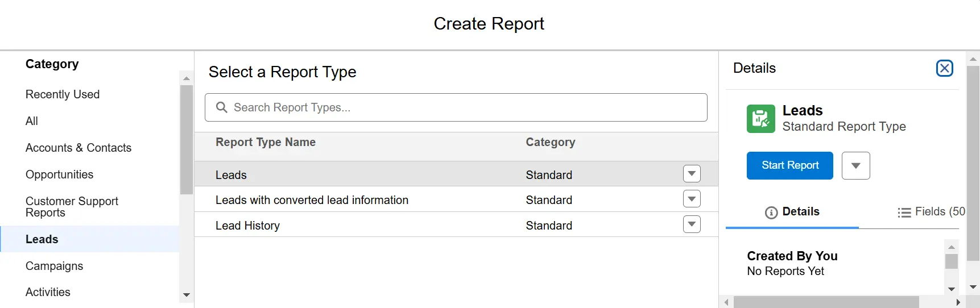Viewport: 980px width, 308px height.
Task: Click the list icon beside Fields tab
Action: [x=904, y=213]
